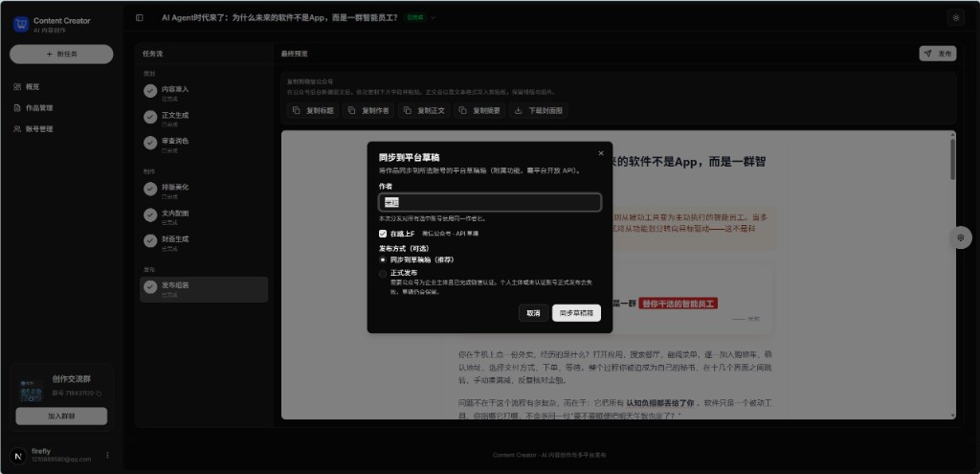Click check icon beside 排版美化
980x474 pixels.
(x=150, y=189)
